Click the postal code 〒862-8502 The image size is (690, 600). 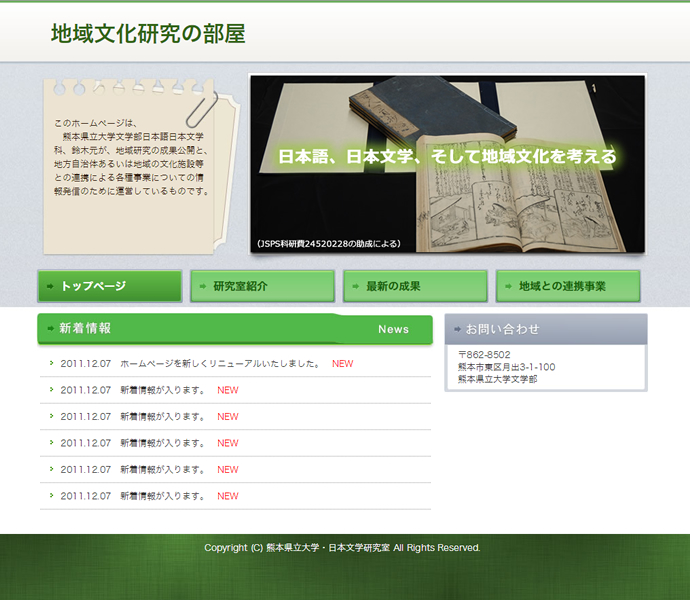[484, 355]
